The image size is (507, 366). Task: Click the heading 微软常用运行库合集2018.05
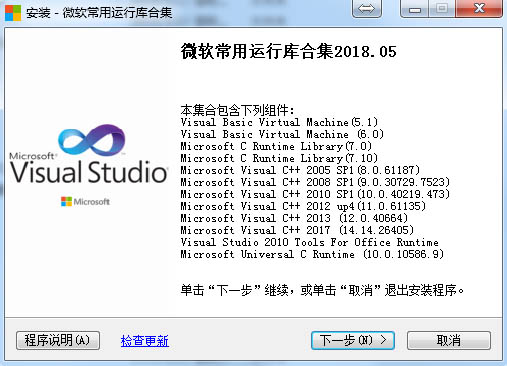[x=288, y=52]
